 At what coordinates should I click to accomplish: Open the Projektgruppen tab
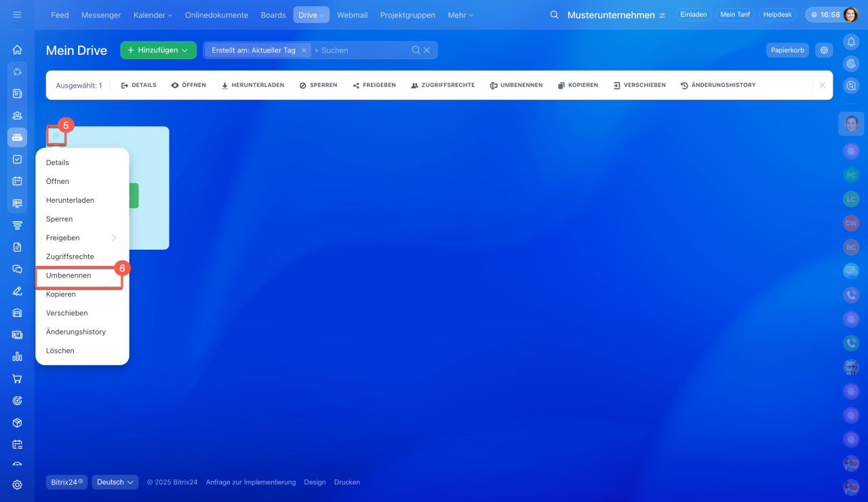tap(408, 15)
